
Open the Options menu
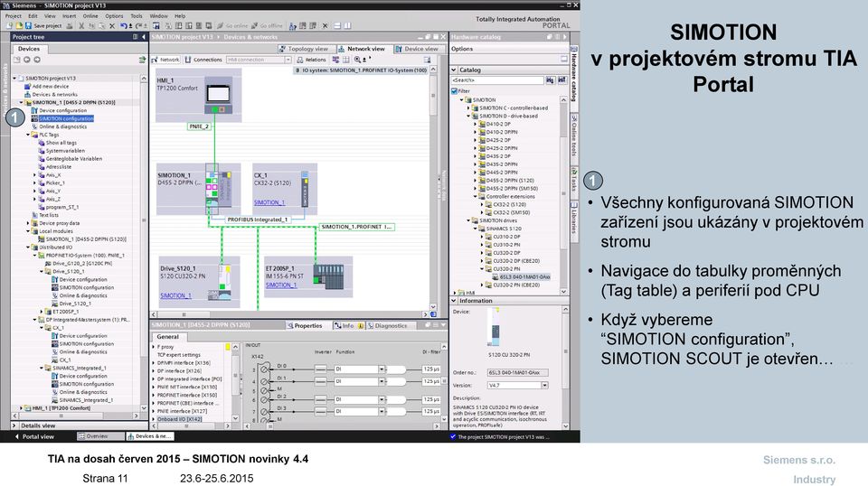[x=114, y=16]
